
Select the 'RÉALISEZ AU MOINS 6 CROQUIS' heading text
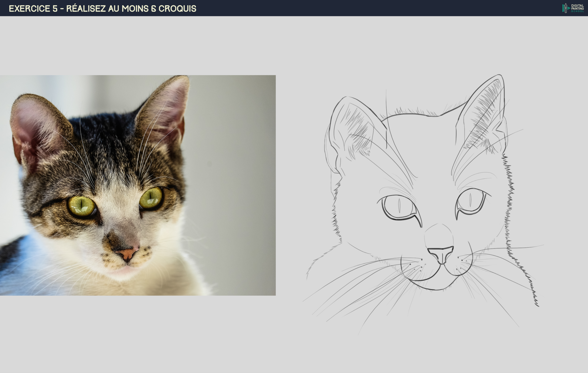129,8
